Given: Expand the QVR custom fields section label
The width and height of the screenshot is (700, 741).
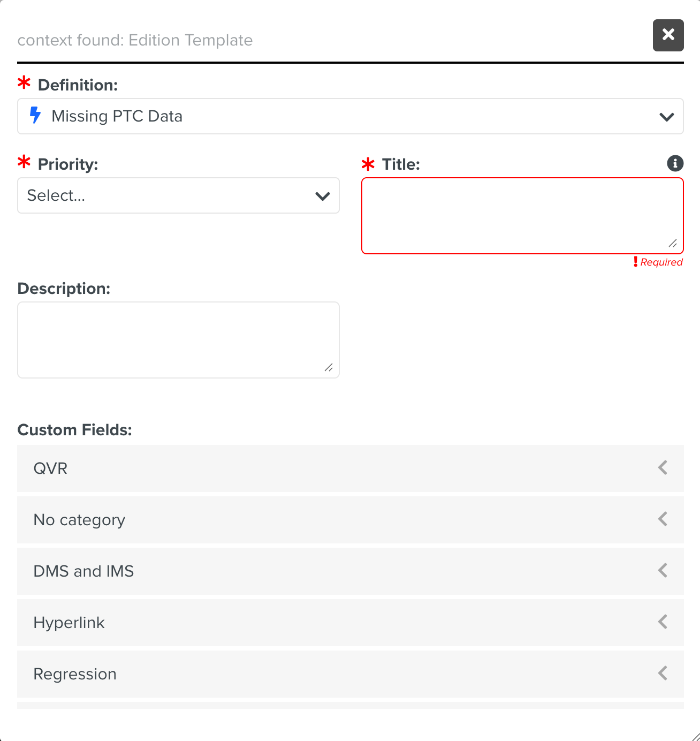Looking at the screenshot, I should [x=50, y=468].
